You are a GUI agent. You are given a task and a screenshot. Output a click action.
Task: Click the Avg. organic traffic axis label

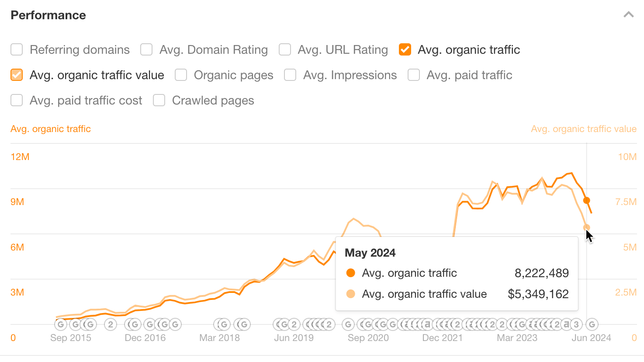click(x=50, y=129)
